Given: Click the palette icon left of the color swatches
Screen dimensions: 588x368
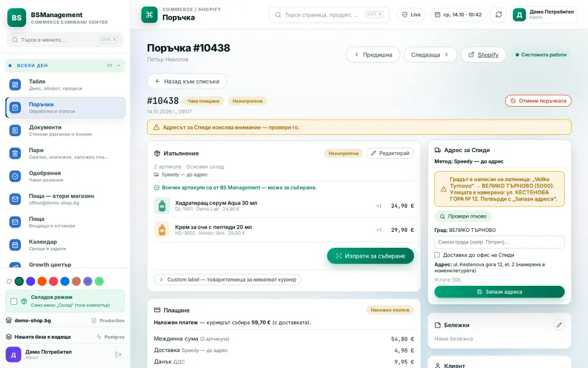Looking at the screenshot, I should point(9,282).
